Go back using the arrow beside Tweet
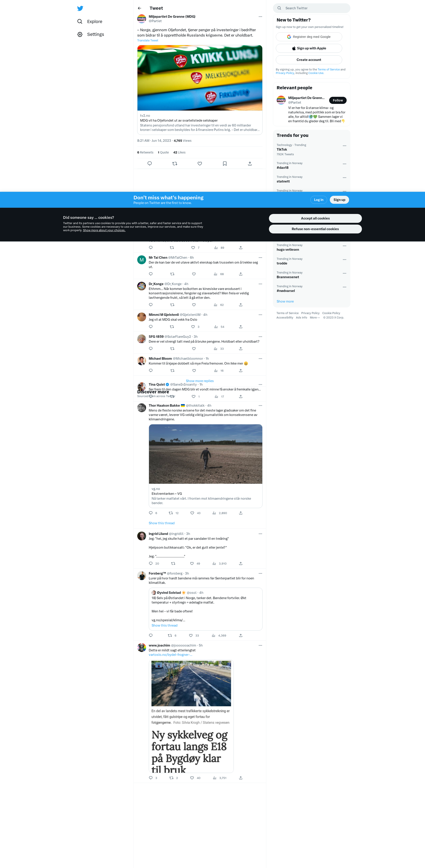This screenshot has width=425, height=868. [x=139, y=8]
